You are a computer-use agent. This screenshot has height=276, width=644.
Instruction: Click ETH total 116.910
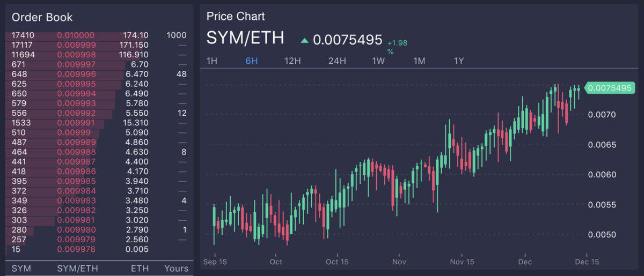point(134,55)
